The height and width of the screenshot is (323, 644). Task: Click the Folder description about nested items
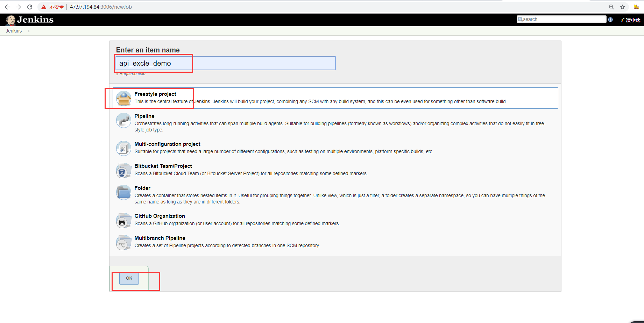click(340, 199)
